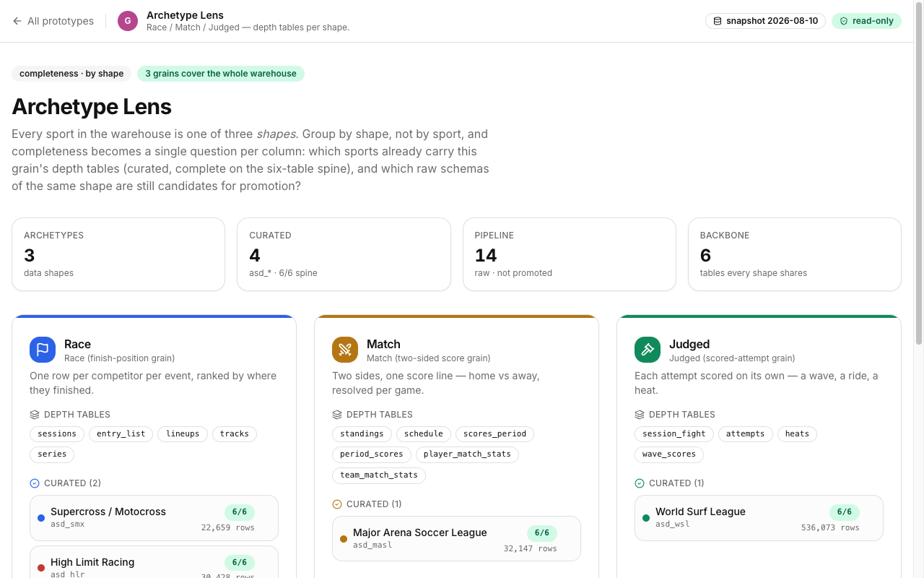Click the 'standings' depth table chip
The image size is (924, 578).
(x=362, y=434)
